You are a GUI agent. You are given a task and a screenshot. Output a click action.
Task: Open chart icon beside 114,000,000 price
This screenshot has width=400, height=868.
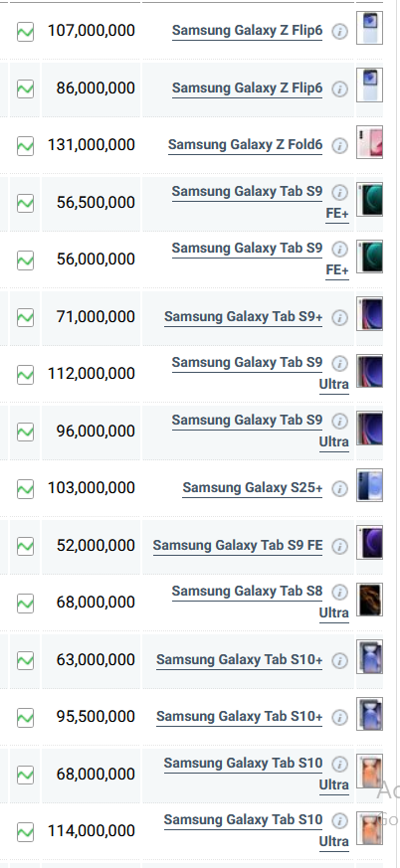[25, 831]
